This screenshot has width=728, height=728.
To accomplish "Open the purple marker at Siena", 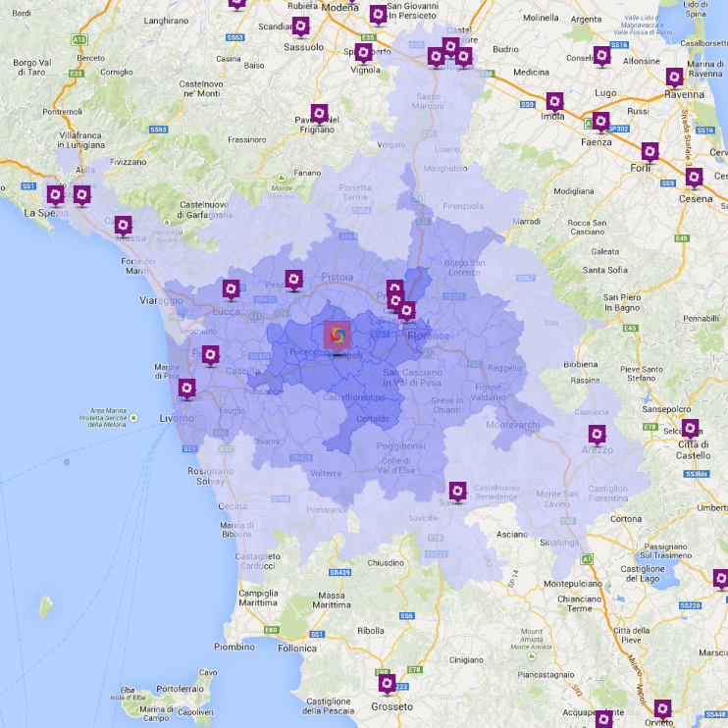I will pos(458,492).
